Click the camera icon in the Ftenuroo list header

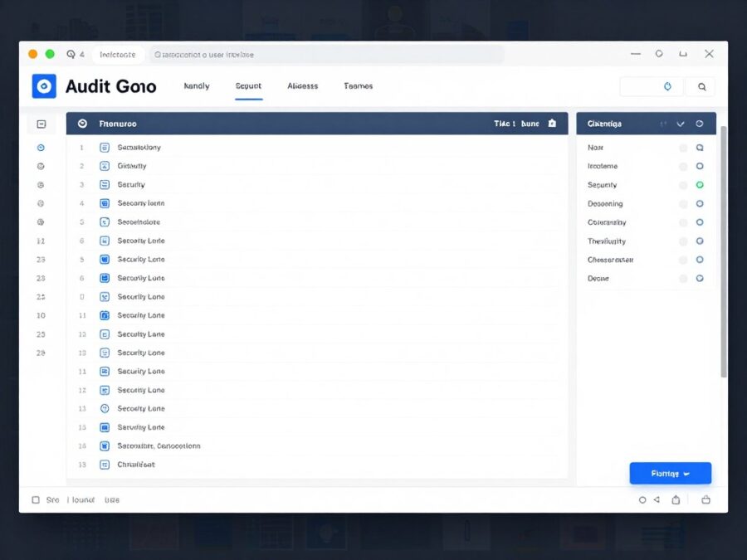point(553,123)
